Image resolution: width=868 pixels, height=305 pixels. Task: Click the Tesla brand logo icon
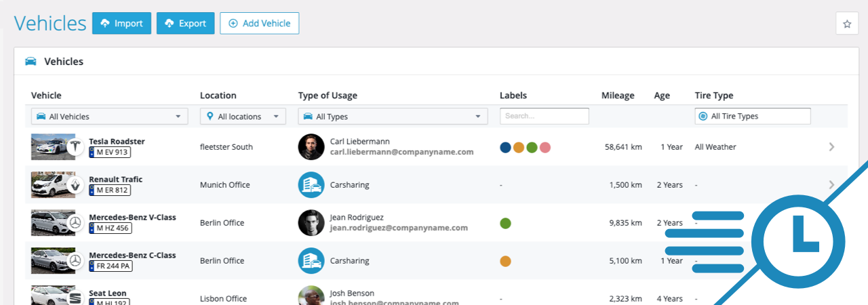tap(75, 147)
